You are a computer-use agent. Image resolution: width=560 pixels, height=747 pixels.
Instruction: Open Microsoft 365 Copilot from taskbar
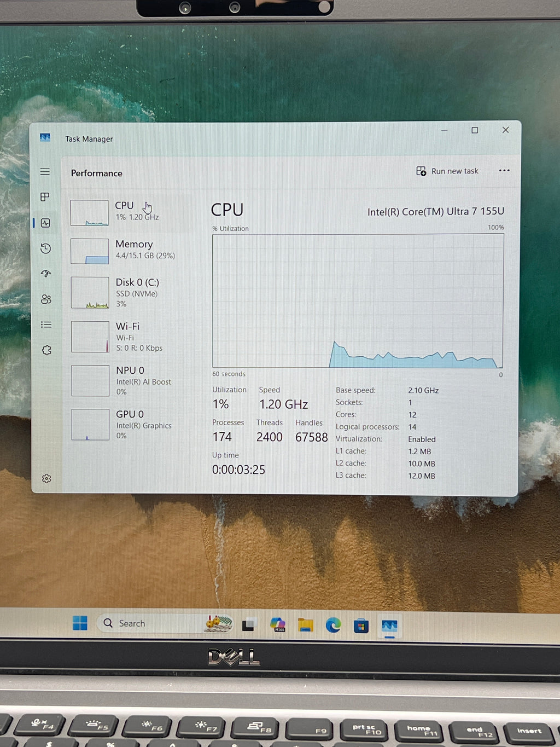click(278, 624)
